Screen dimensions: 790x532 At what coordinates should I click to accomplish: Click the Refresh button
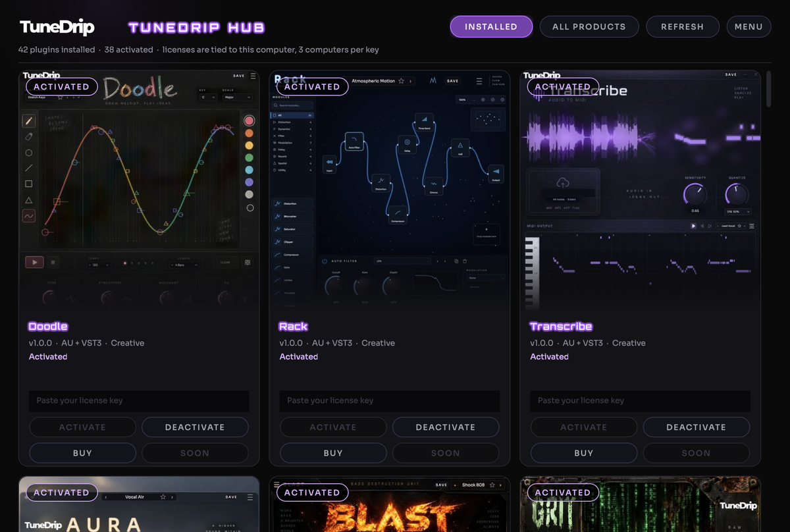pyautogui.click(x=682, y=26)
